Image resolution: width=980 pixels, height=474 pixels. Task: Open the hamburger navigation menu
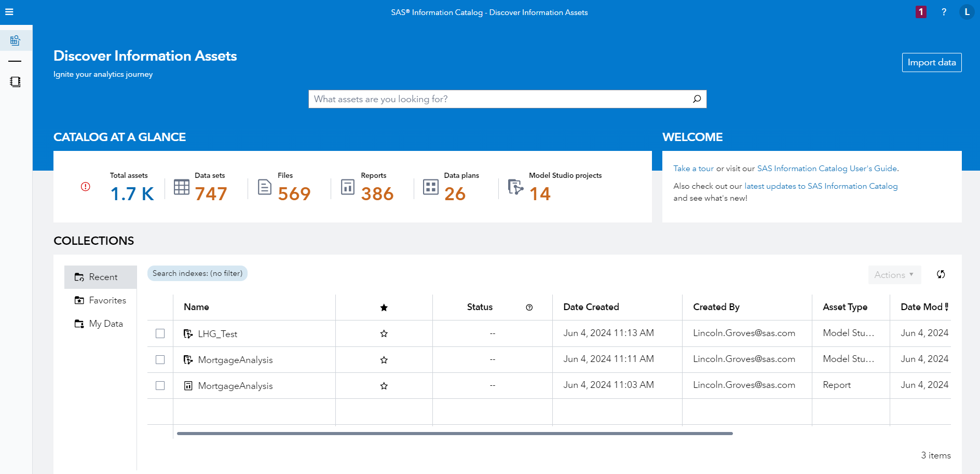tap(9, 12)
